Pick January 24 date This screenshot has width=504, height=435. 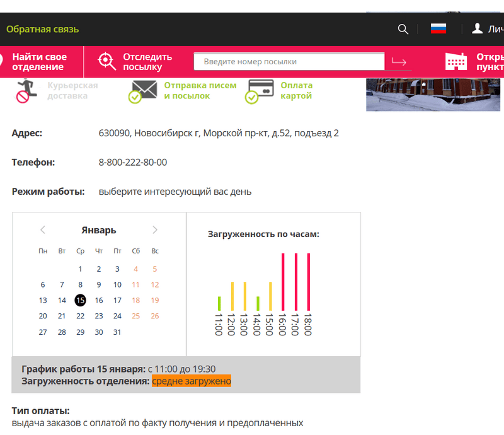coord(117,316)
